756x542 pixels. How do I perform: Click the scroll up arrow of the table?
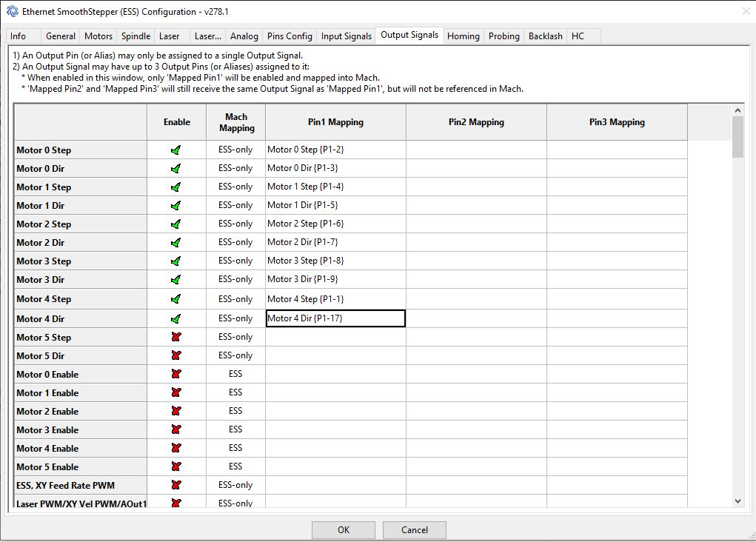point(737,110)
